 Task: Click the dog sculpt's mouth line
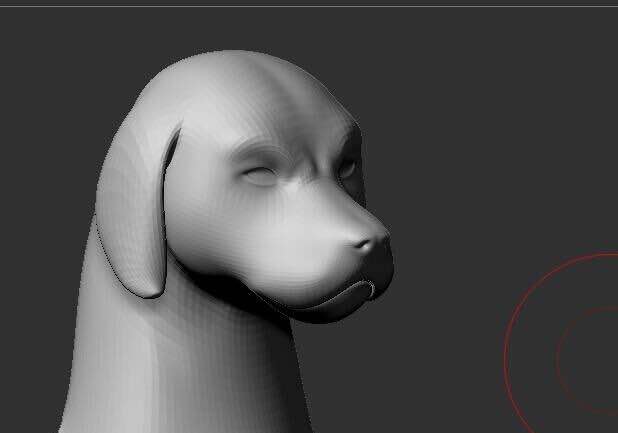click(x=335, y=295)
